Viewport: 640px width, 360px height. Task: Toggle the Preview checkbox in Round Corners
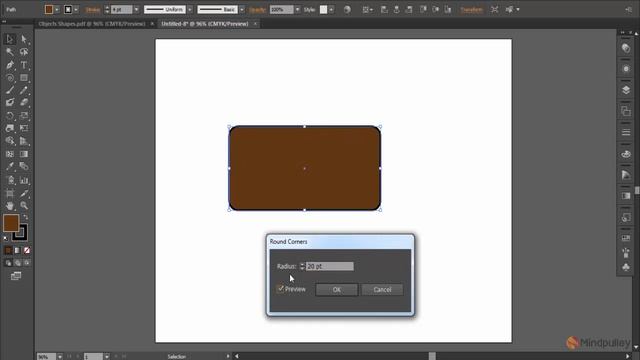(280, 289)
